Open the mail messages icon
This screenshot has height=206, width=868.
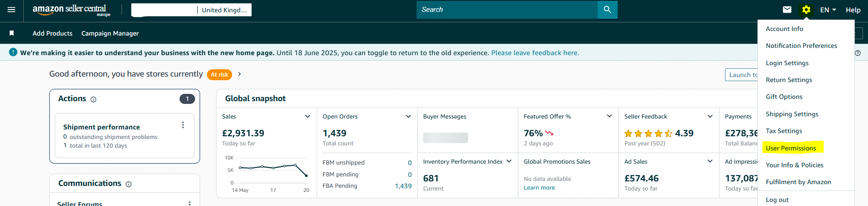pos(787,10)
